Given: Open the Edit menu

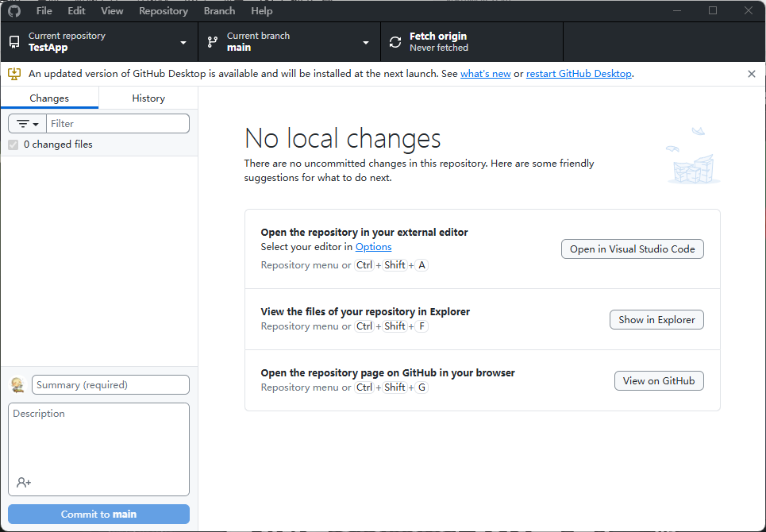Looking at the screenshot, I should click(76, 11).
